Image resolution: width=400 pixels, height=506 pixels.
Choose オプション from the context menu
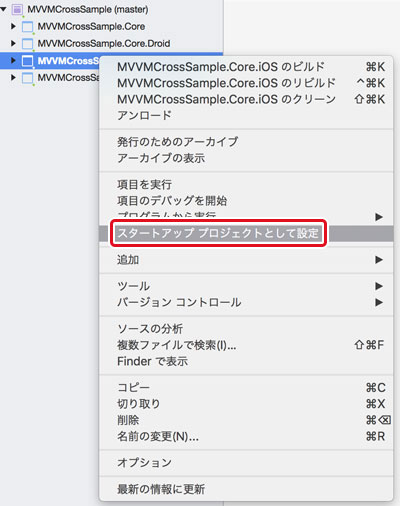point(246,463)
